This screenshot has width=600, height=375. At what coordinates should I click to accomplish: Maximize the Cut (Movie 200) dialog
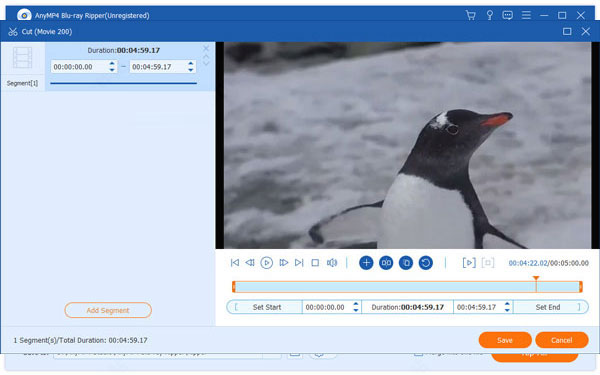pos(567,31)
